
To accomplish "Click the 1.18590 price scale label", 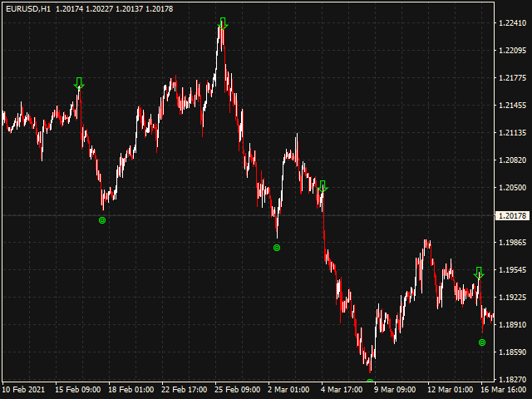I will pos(512,352).
